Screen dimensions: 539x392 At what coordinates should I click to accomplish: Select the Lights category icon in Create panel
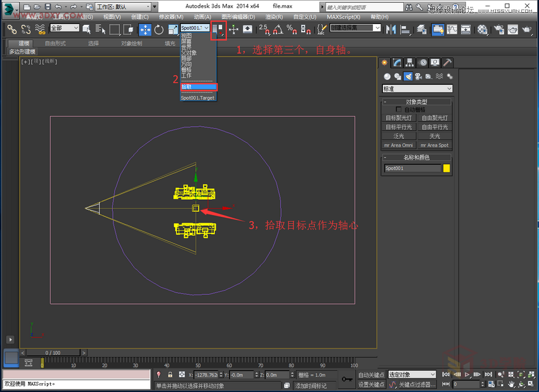408,76
